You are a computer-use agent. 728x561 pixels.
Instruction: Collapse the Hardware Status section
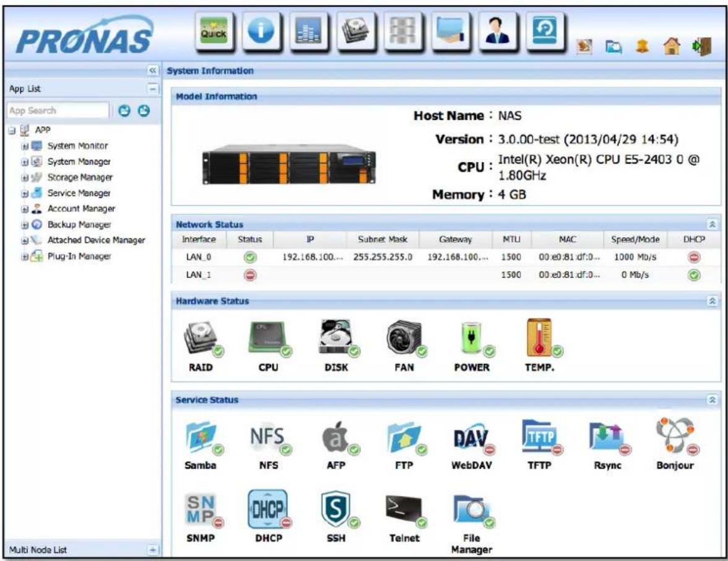point(712,301)
